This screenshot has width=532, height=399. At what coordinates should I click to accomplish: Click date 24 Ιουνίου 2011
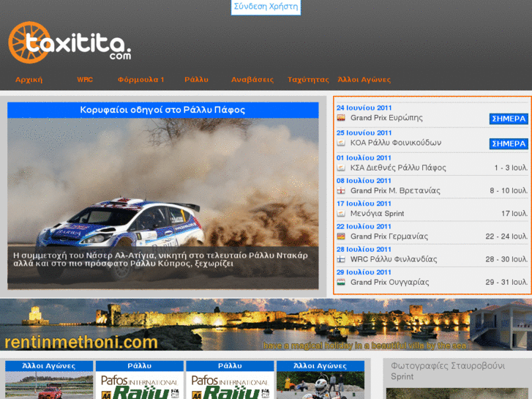click(364, 108)
